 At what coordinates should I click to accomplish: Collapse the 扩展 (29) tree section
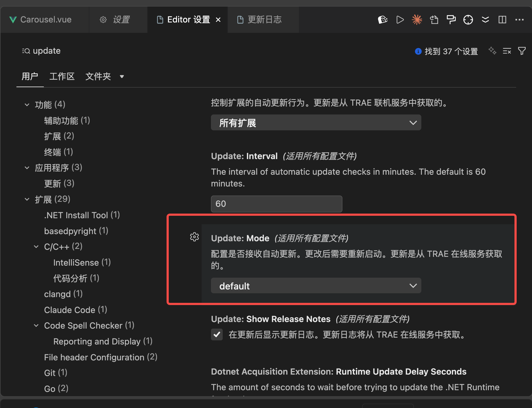27,199
